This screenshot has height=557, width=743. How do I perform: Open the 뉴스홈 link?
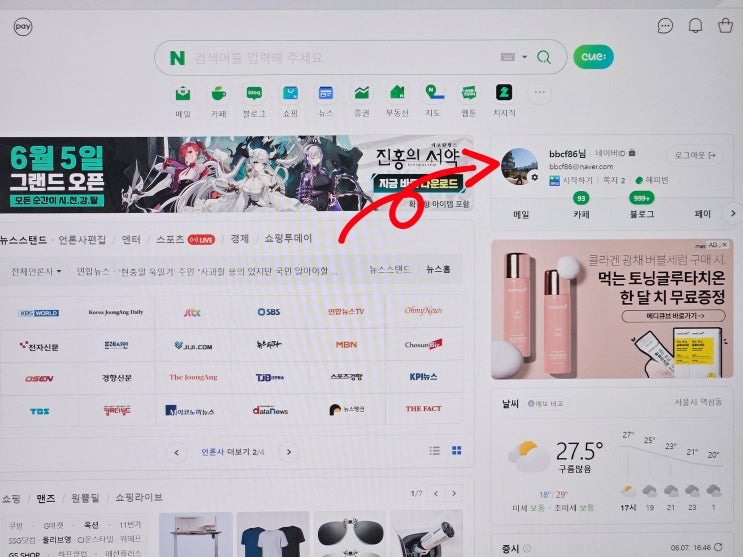click(438, 269)
